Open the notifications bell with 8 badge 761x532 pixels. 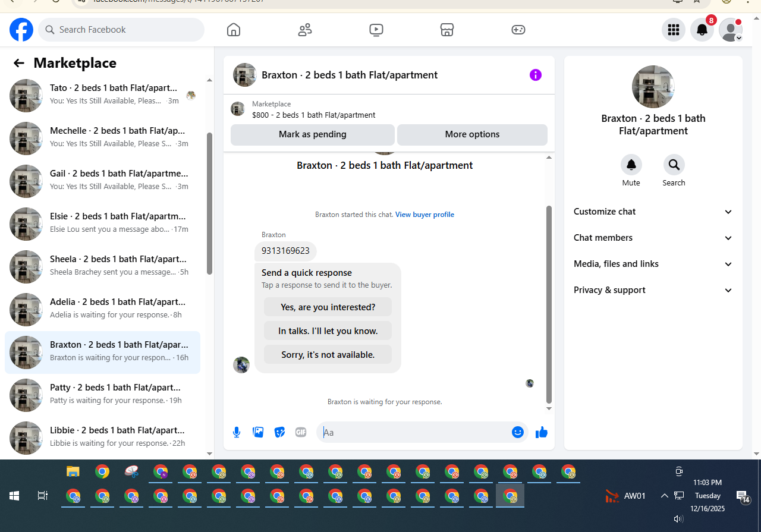click(x=702, y=30)
